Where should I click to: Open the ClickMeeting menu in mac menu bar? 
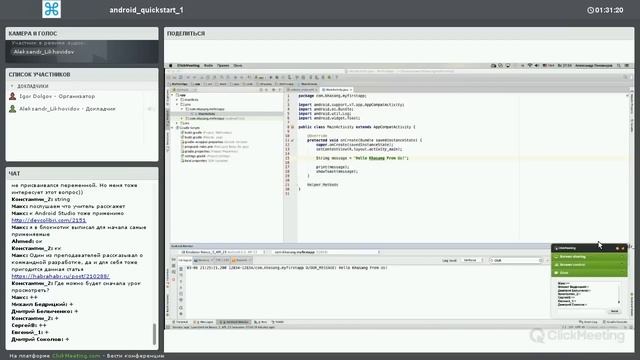[x=188, y=65]
